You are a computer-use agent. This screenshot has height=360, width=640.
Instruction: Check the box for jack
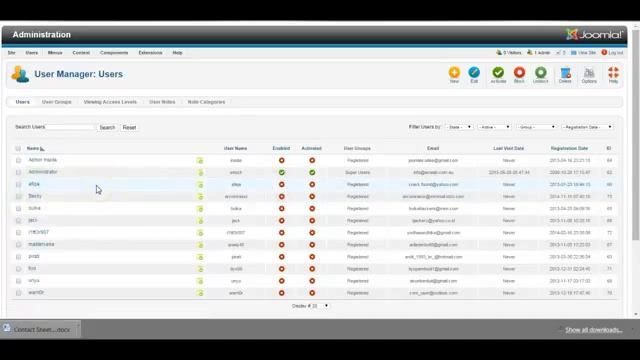(x=18, y=221)
